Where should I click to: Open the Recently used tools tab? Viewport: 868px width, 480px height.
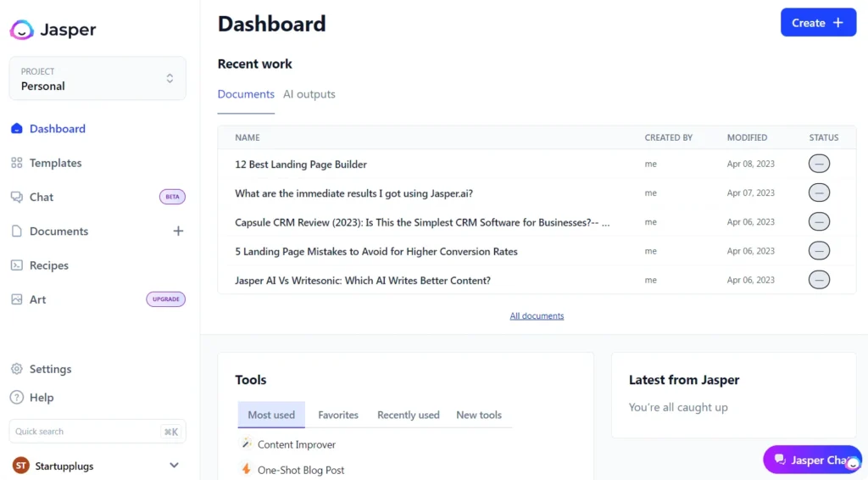click(x=409, y=415)
